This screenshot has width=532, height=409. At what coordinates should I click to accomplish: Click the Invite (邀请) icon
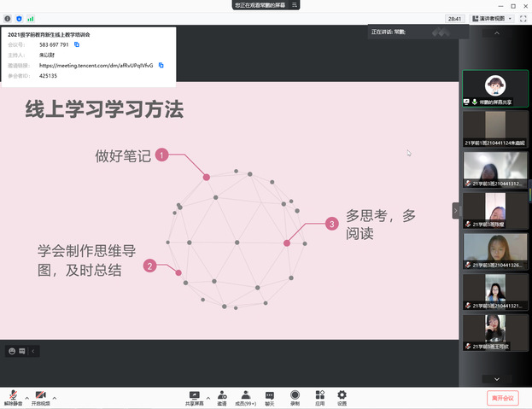pos(221,396)
